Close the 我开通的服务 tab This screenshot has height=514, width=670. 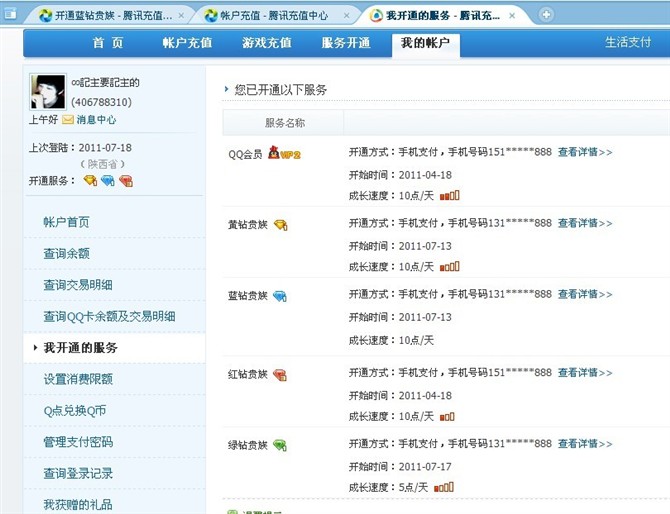(512, 16)
